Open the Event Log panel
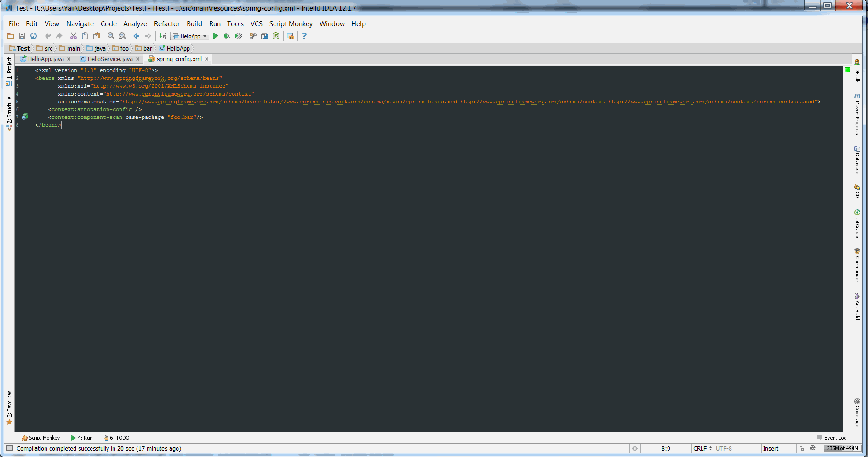 [831, 438]
